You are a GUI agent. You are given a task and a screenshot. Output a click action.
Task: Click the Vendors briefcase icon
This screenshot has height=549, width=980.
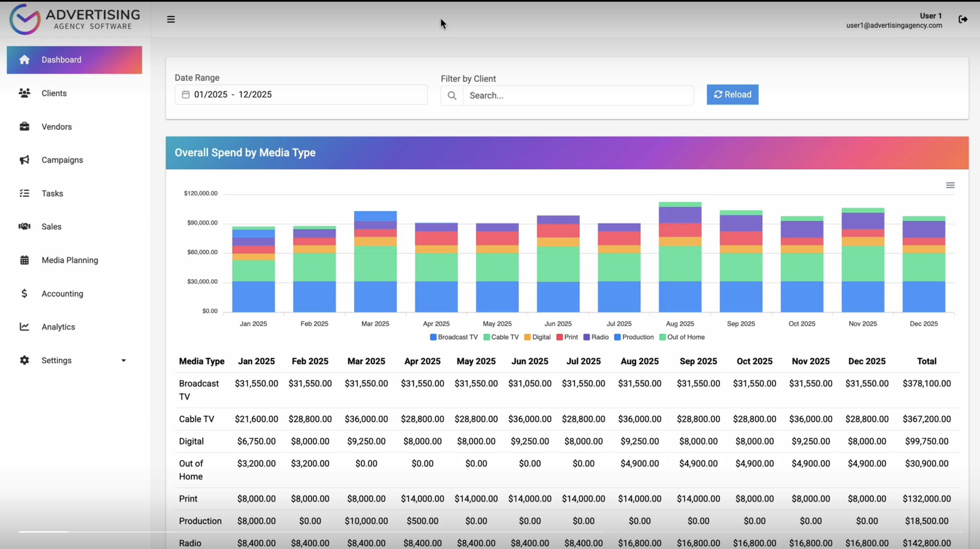pos(24,126)
